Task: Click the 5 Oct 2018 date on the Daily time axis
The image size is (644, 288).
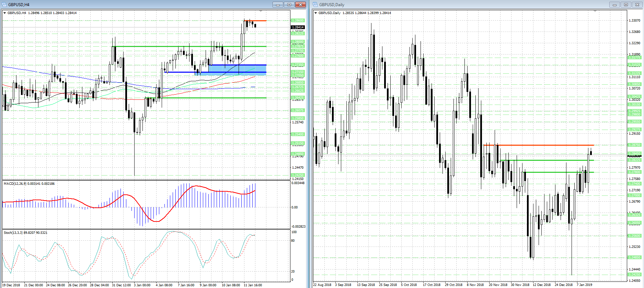Action: (x=409, y=285)
